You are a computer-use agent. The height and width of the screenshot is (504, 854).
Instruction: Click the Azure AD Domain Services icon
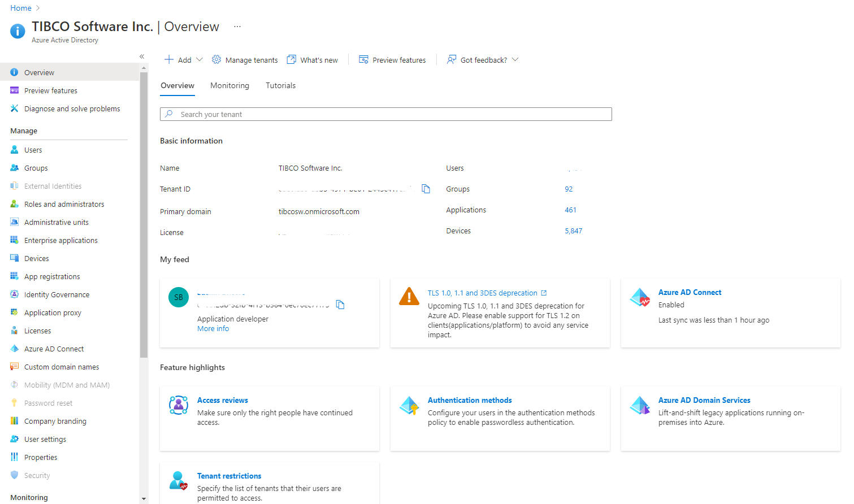click(x=640, y=405)
